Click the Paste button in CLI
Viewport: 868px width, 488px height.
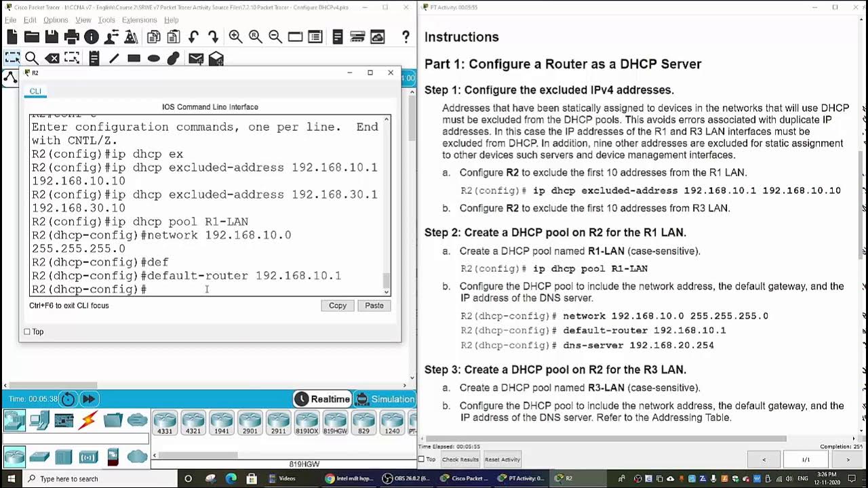click(x=374, y=306)
